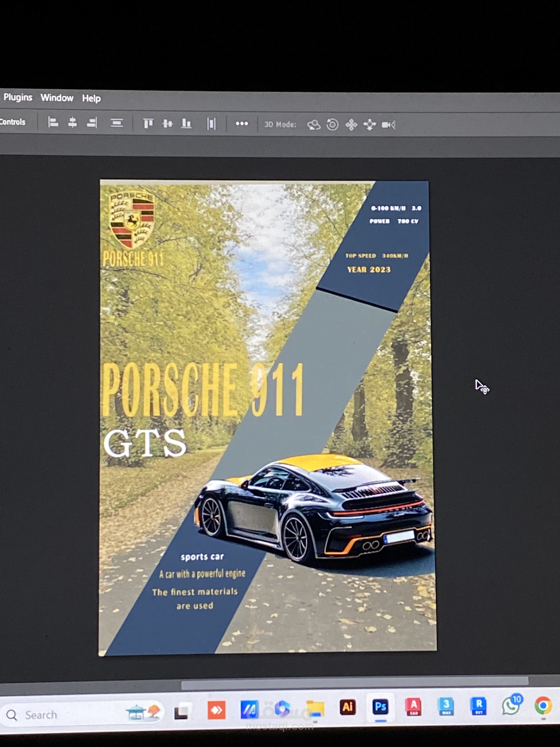Align left edges of layers

53,122
